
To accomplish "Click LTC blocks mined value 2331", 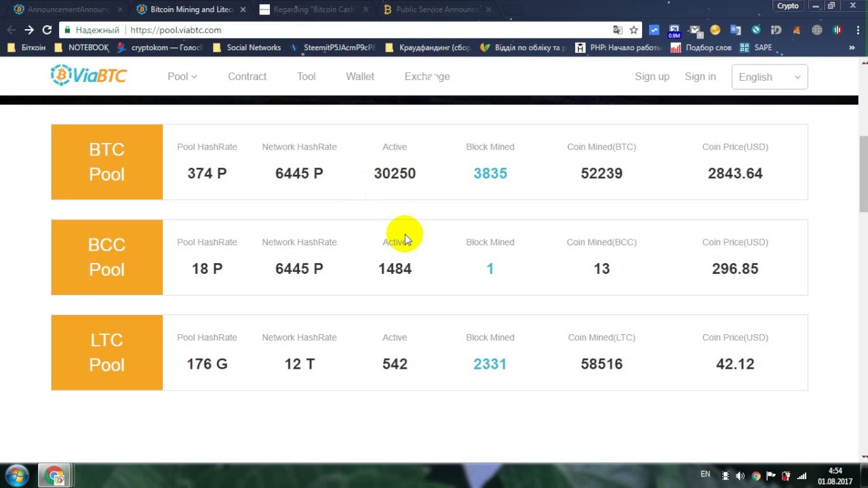I will pos(490,364).
